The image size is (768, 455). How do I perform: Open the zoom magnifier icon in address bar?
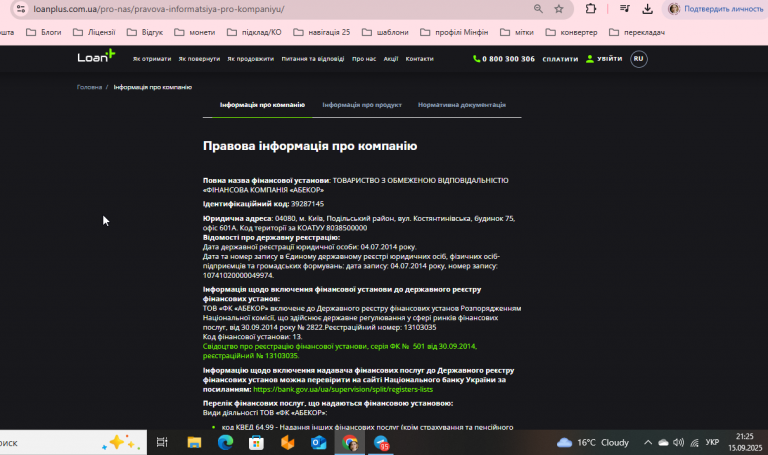(538, 9)
